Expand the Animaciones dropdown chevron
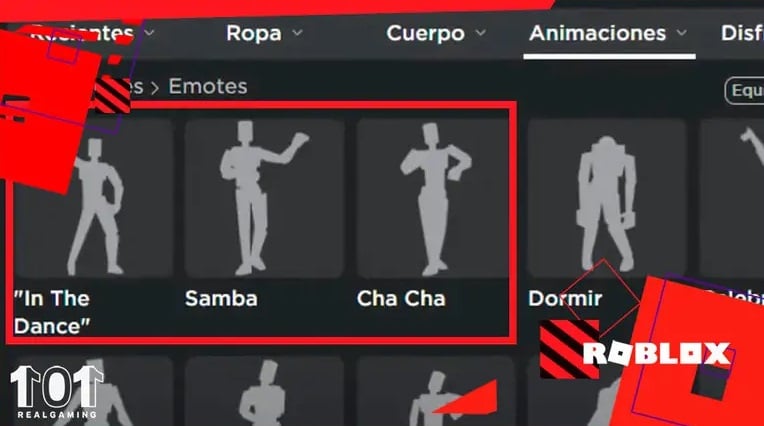 [x=682, y=33]
